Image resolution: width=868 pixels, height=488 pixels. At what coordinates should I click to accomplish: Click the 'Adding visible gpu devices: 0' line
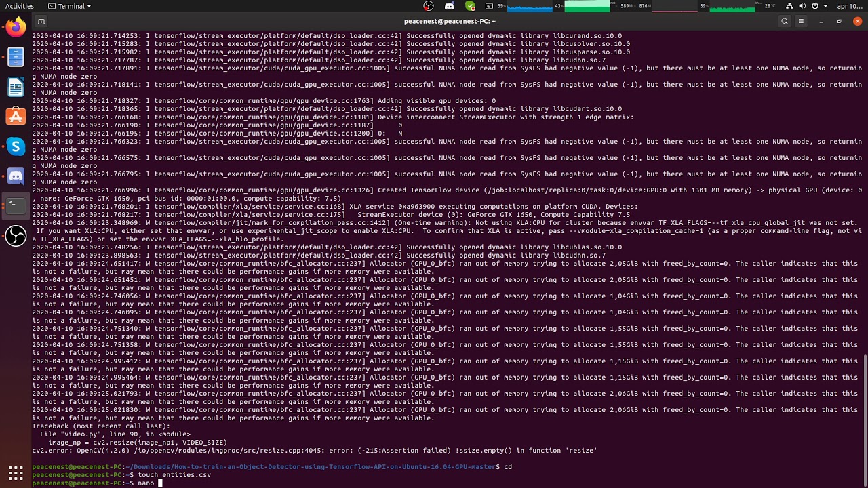(264, 101)
